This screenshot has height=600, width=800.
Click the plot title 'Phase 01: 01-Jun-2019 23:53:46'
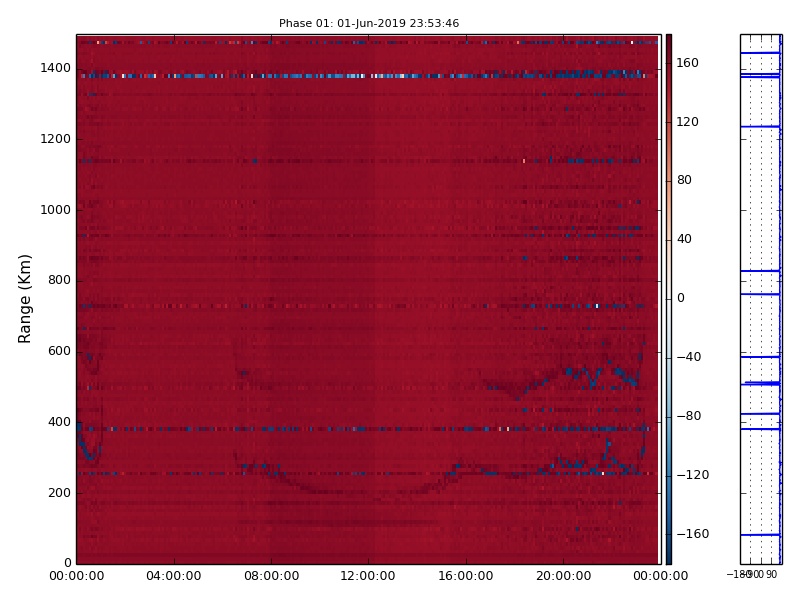point(369,23)
